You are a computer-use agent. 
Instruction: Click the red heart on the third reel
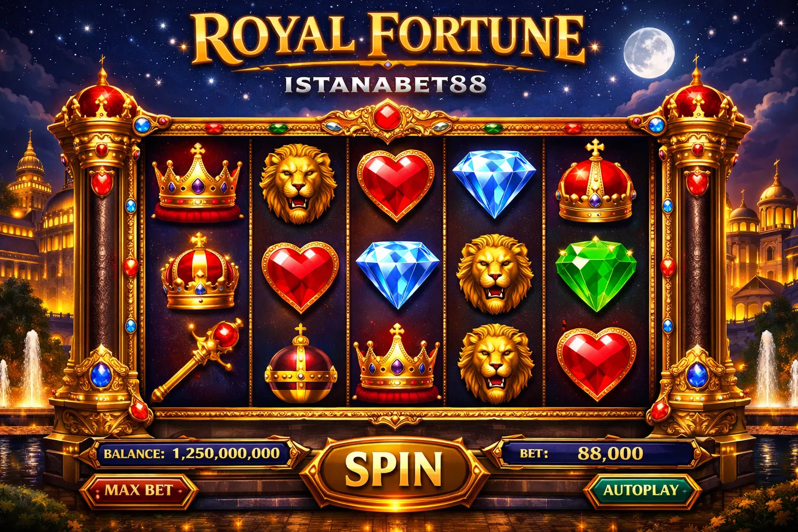point(396,184)
